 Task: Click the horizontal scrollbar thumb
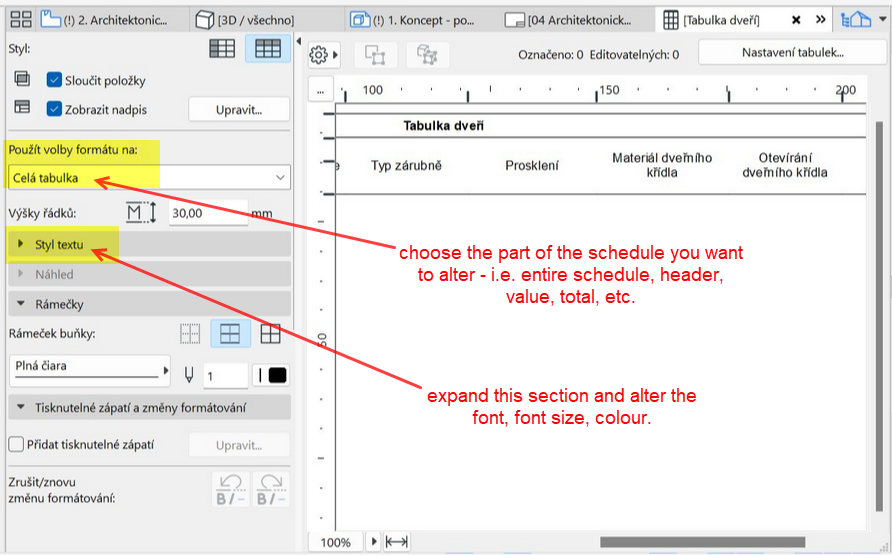click(703, 542)
